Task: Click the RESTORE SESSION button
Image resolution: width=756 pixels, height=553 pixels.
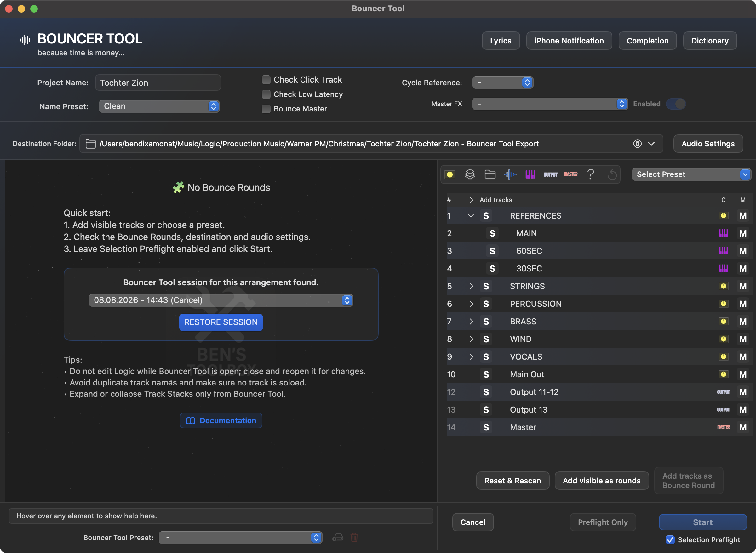Action: pos(220,322)
